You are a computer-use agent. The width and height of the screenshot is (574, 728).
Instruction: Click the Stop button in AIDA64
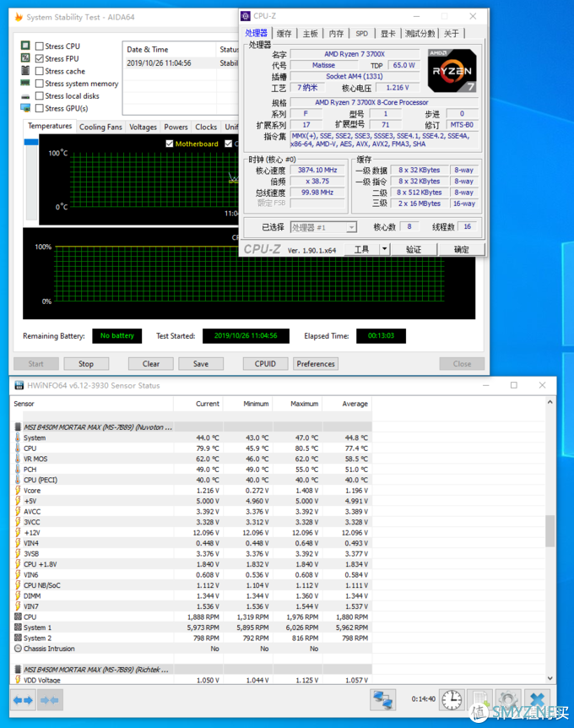point(86,363)
